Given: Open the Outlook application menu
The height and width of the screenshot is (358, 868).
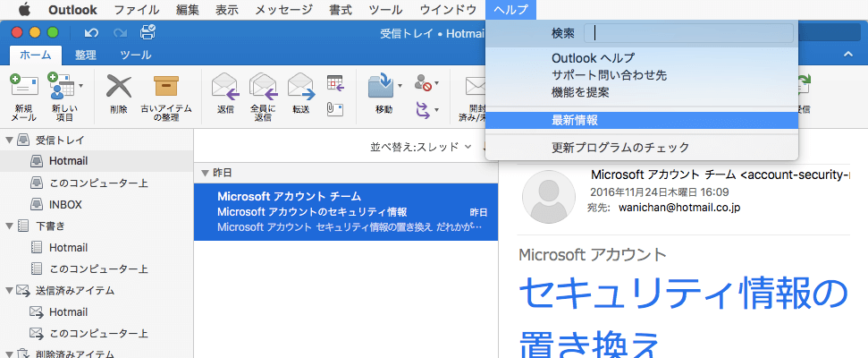Looking at the screenshot, I should coord(72,10).
